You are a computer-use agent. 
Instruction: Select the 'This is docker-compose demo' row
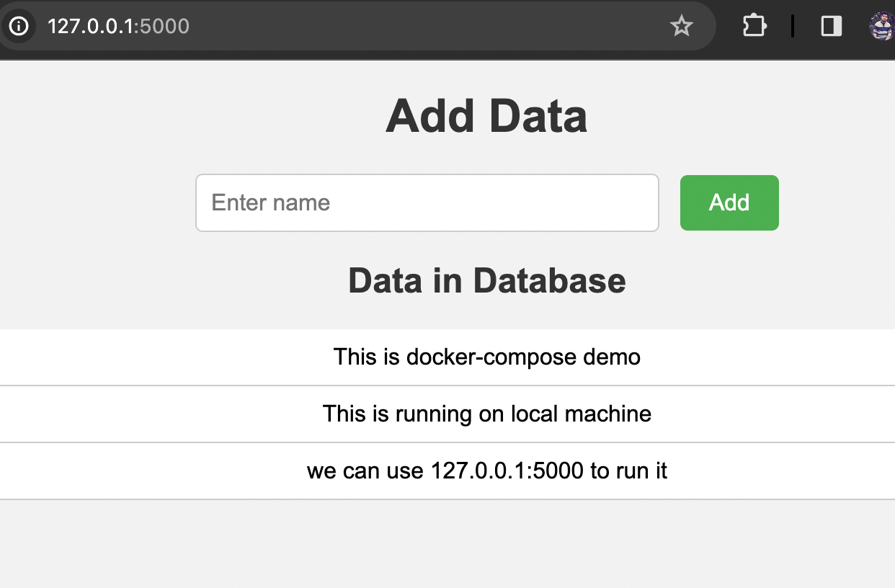tap(486, 357)
